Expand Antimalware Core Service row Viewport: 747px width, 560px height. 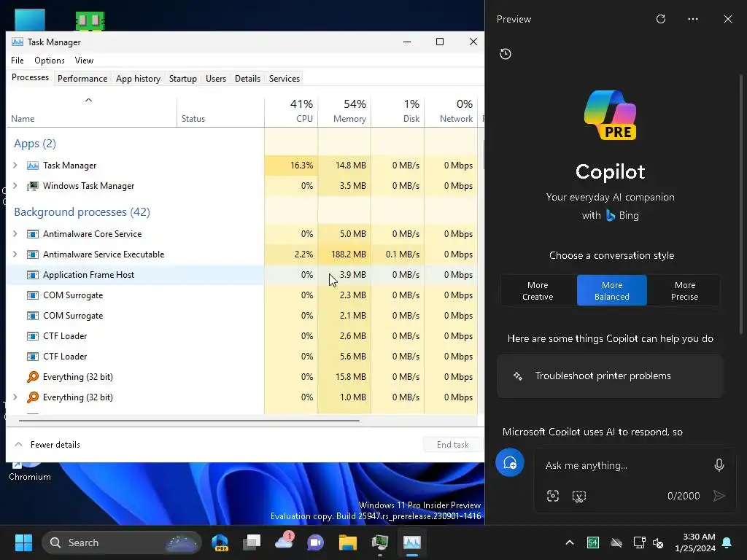click(x=15, y=234)
